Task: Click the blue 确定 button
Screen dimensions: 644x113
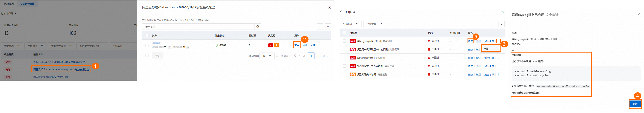Action: tap(635, 104)
